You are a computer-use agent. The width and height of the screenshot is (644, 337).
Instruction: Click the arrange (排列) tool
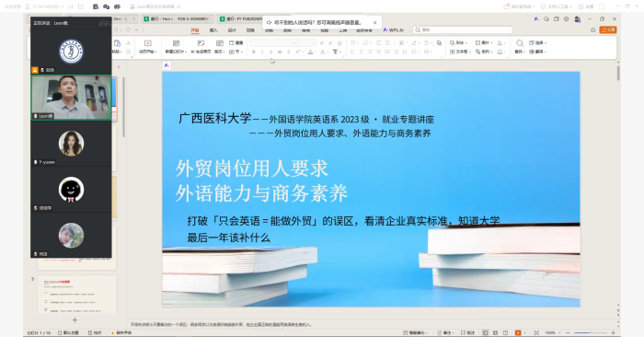point(484,52)
